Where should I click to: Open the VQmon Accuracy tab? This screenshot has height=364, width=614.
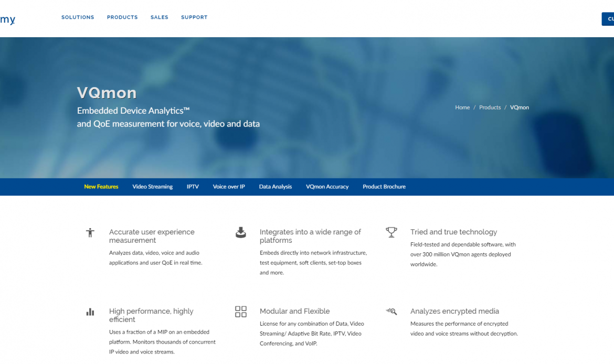(x=327, y=187)
